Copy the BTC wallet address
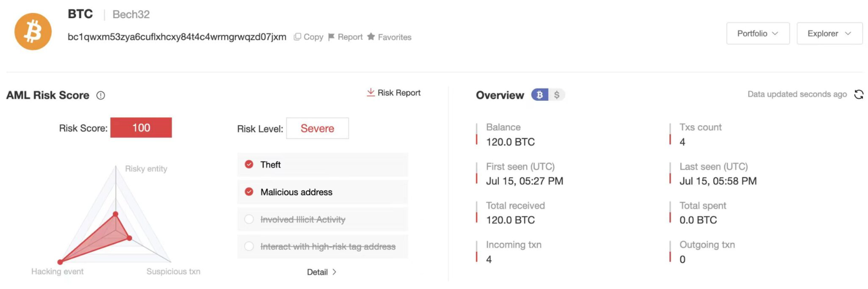Viewport: 868px width, 289px height. click(308, 37)
